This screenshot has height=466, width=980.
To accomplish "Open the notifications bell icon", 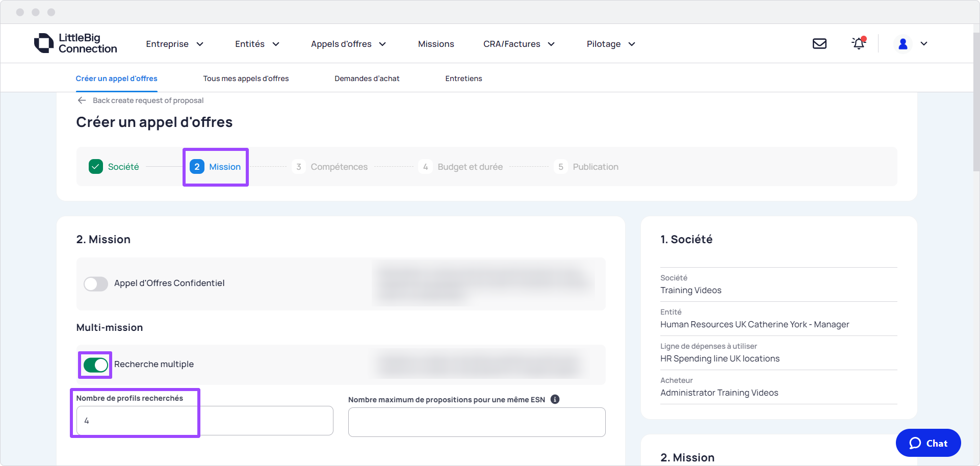I will pyautogui.click(x=859, y=43).
